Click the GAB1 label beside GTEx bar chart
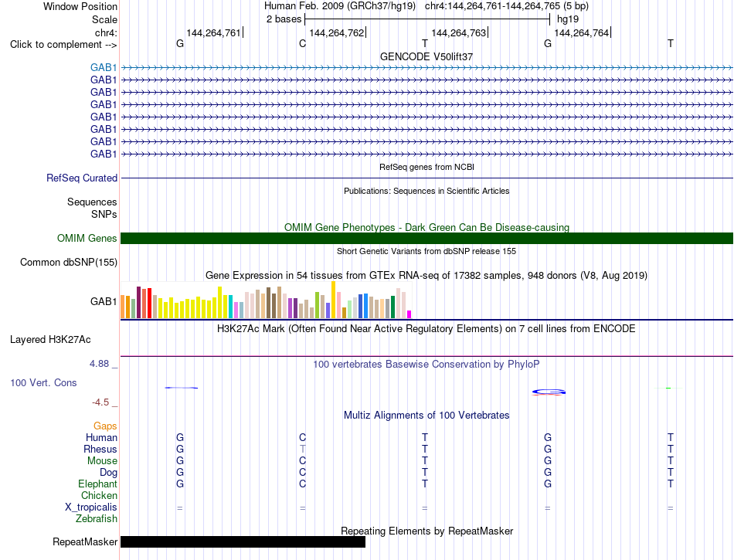Screen dimensions: 734x560 pyautogui.click(x=104, y=301)
